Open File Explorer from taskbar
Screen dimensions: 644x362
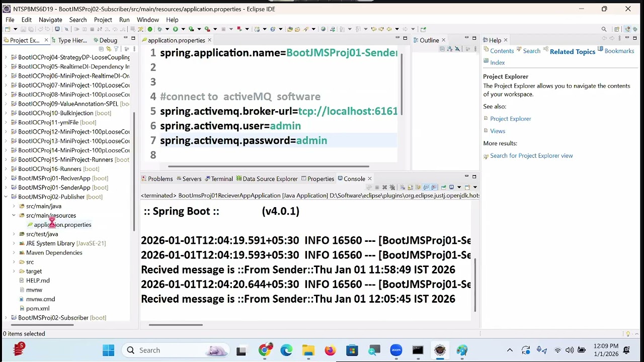click(x=308, y=350)
